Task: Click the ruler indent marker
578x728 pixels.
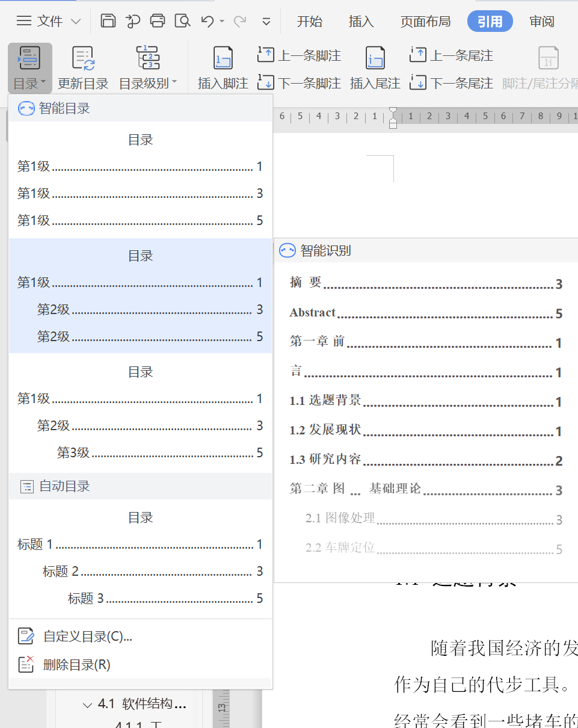Action: point(393,117)
